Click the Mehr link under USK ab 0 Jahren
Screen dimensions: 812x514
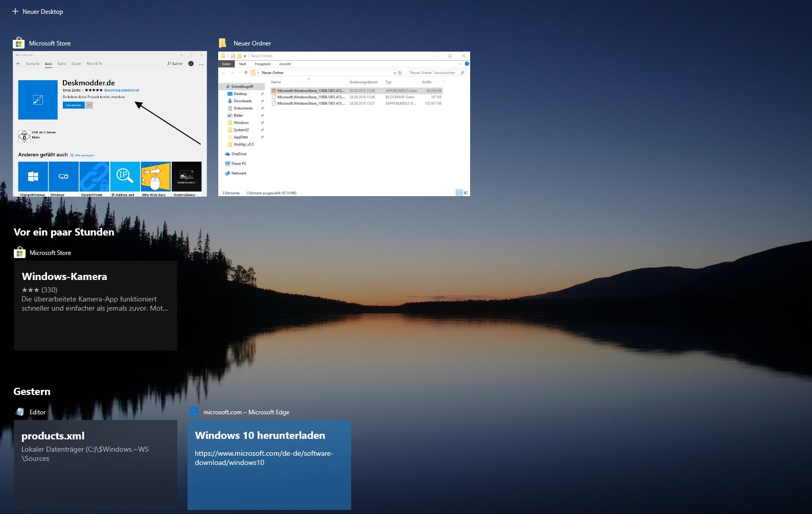[x=36, y=137]
